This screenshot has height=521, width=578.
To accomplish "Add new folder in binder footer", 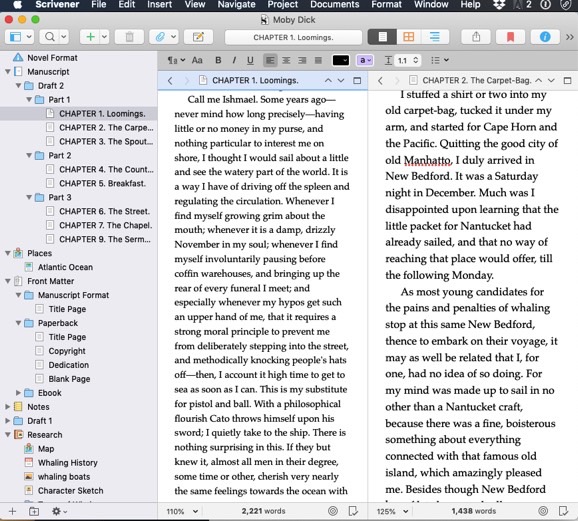I will tap(34, 511).
